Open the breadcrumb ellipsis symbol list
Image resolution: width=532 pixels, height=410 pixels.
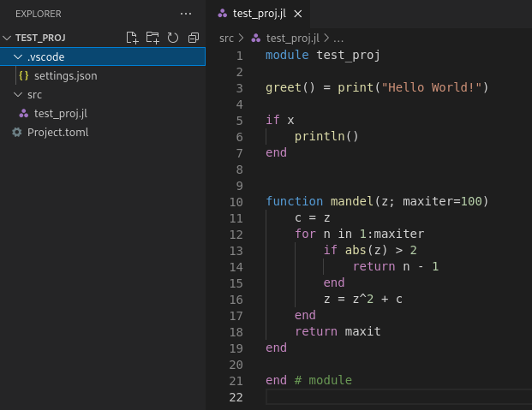(338, 39)
